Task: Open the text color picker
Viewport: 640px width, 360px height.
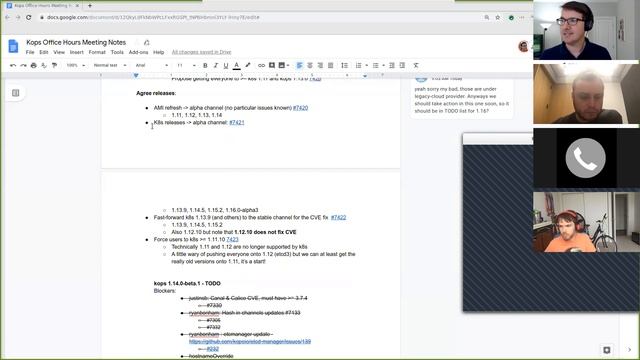Action: pos(236,65)
